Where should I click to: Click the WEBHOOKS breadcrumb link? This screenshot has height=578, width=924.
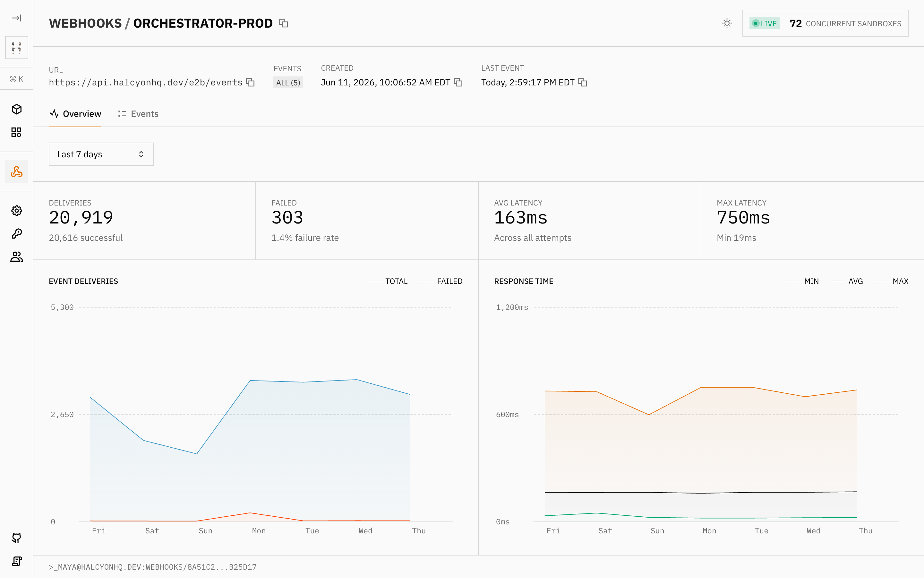(x=85, y=23)
